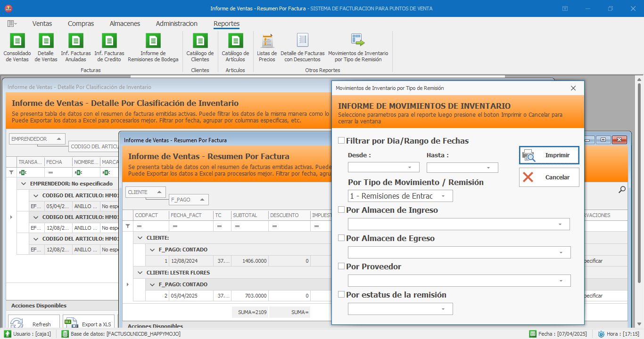Open Tipo de Movimiento / Remisión dropdown

coord(443,196)
